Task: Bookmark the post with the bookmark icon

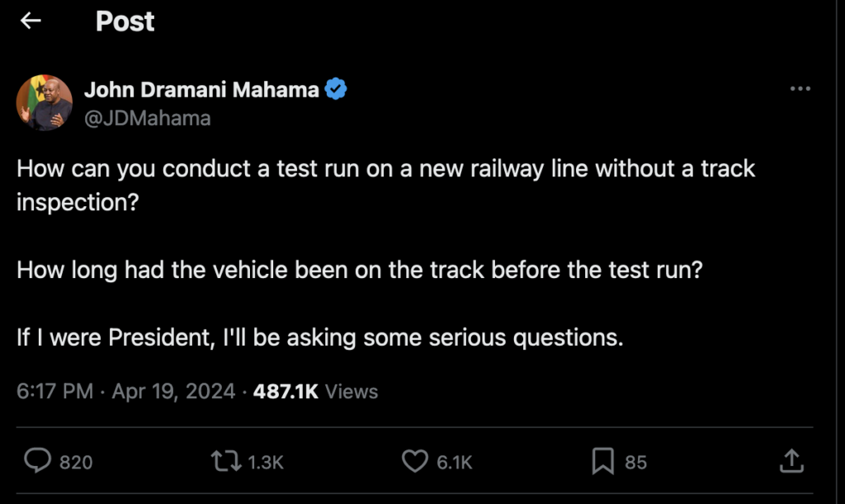Action: tap(603, 461)
